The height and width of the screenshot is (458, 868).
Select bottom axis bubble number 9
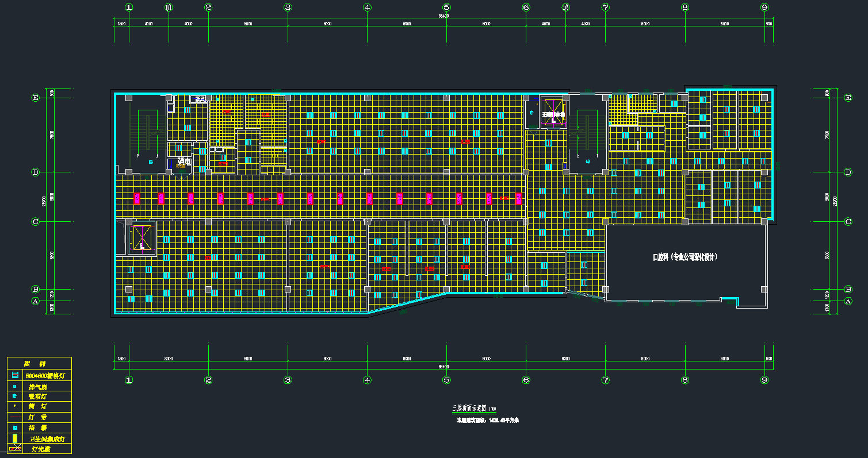tap(764, 380)
